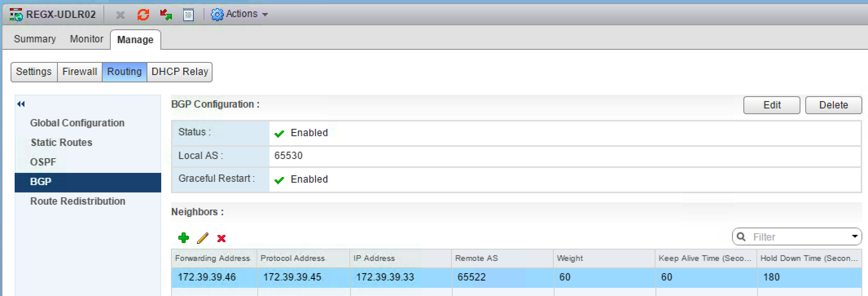Collapse the routing sidebar with double-arrow icon
The height and width of the screenshot is (296, 868).
pos(21,104)
